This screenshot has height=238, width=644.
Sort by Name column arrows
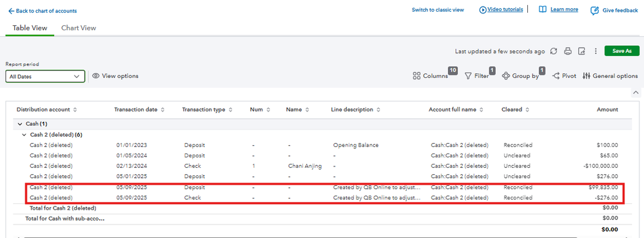click(307, 110)
